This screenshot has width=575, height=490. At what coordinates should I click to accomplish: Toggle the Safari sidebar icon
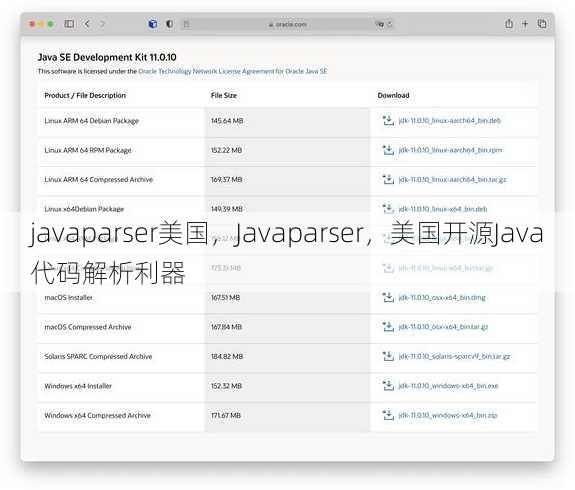tap(69, 24)
